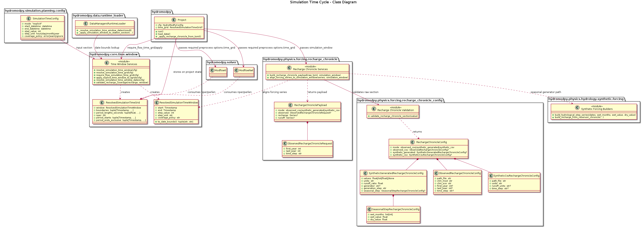
Task: Click the class icon of SyntheticCsvRechargeChronicleConfig
Action: tap(491, 176)
